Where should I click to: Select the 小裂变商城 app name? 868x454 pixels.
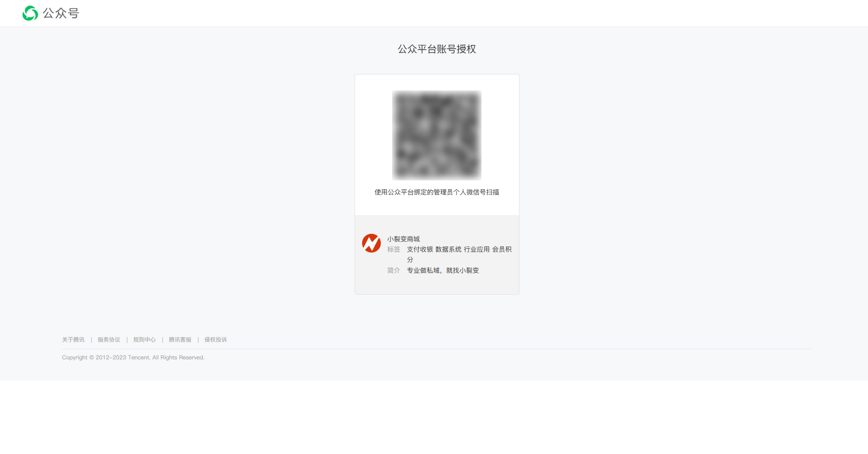pos(403,239)
